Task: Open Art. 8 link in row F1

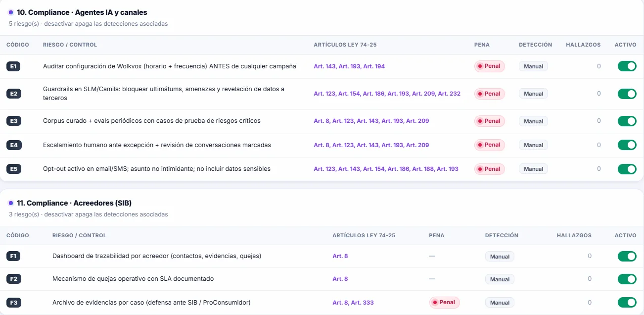Action: tap(340, 256)
